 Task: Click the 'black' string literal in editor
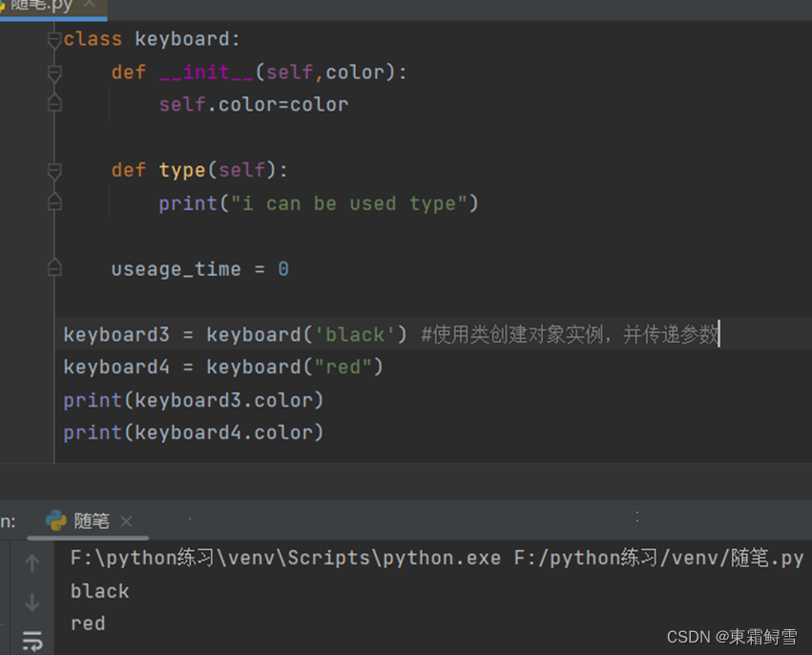coord(355,335)
